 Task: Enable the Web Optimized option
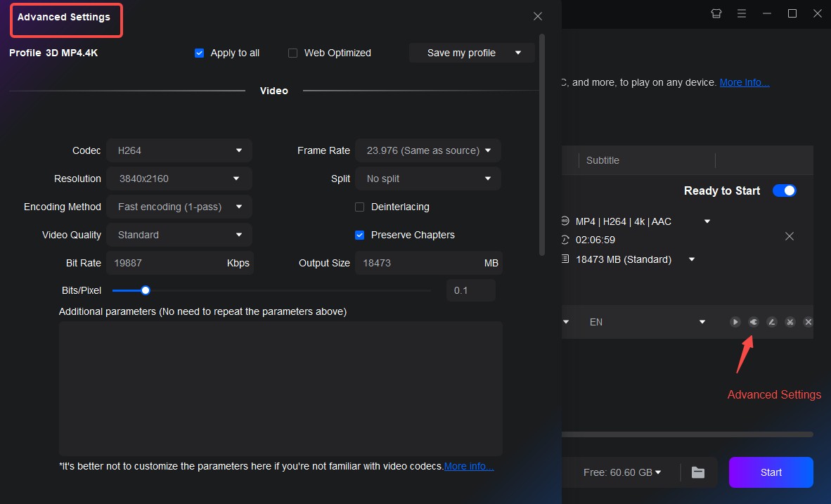292,53
